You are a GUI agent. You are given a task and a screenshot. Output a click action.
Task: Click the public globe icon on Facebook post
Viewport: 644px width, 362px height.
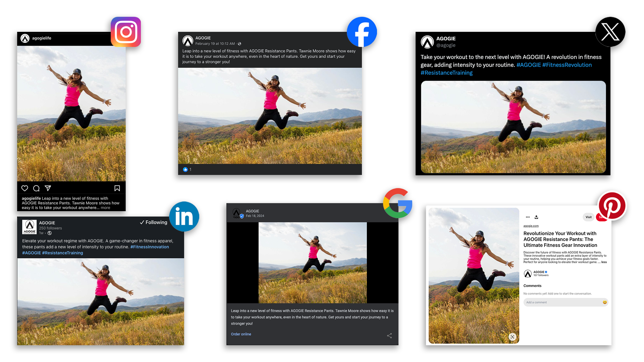tap(239, 44)
